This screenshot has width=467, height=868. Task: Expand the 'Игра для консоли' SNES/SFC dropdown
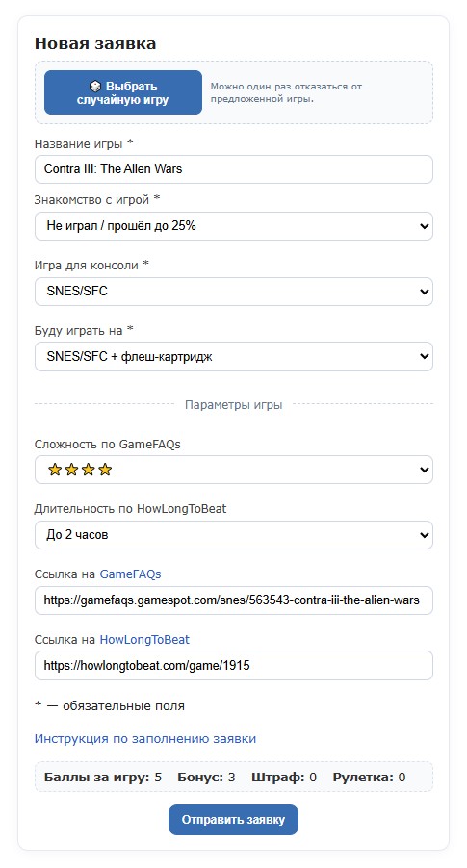point(233,292)
